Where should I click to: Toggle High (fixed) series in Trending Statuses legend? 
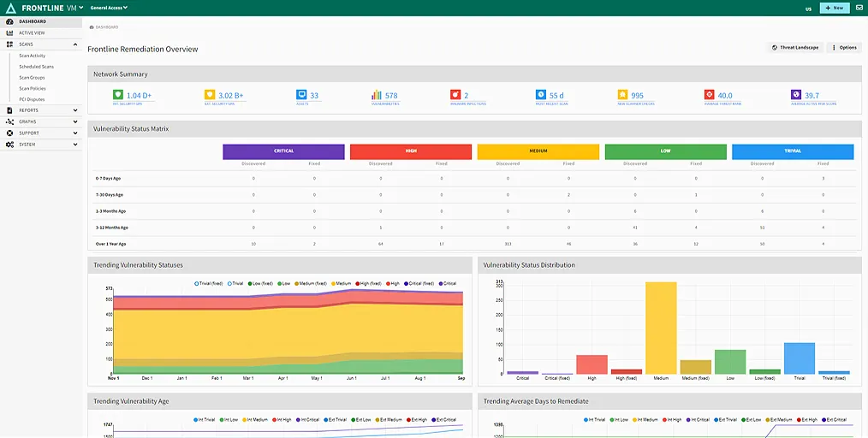(369, 284)
